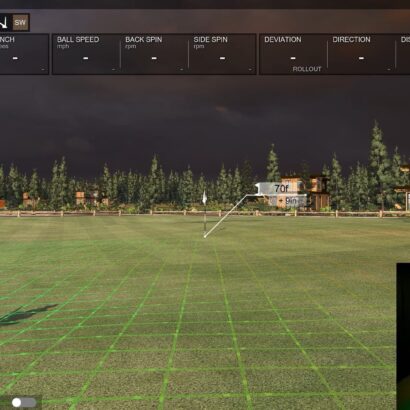Screen dimensions: 410x410
Task: Click the 'rpm' unit under Back Spin
Action: (131, 47)
